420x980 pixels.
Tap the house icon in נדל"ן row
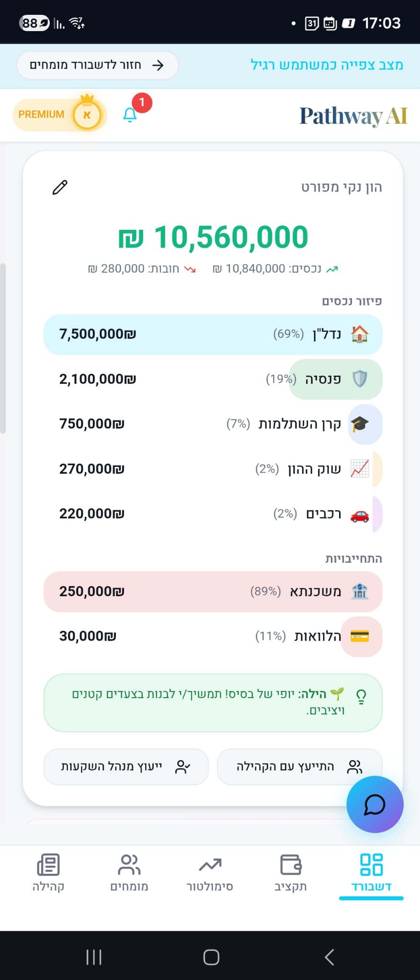[x=360, y=334]
